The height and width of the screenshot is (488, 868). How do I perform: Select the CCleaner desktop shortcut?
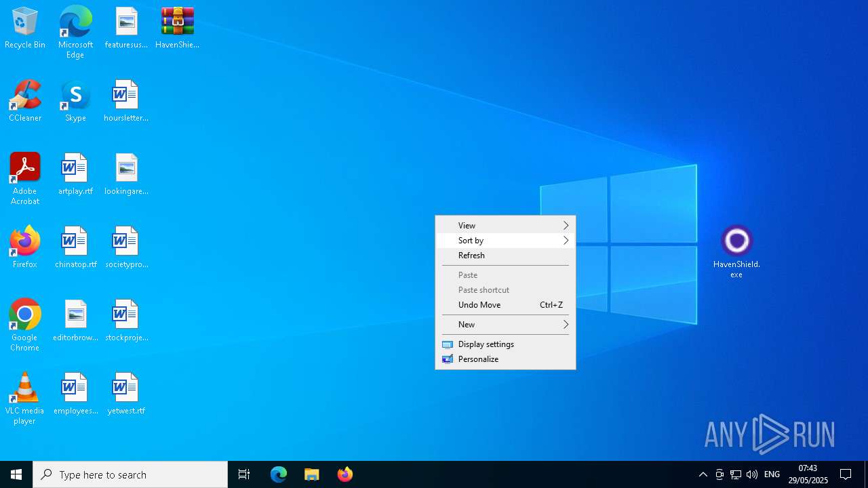25,102
